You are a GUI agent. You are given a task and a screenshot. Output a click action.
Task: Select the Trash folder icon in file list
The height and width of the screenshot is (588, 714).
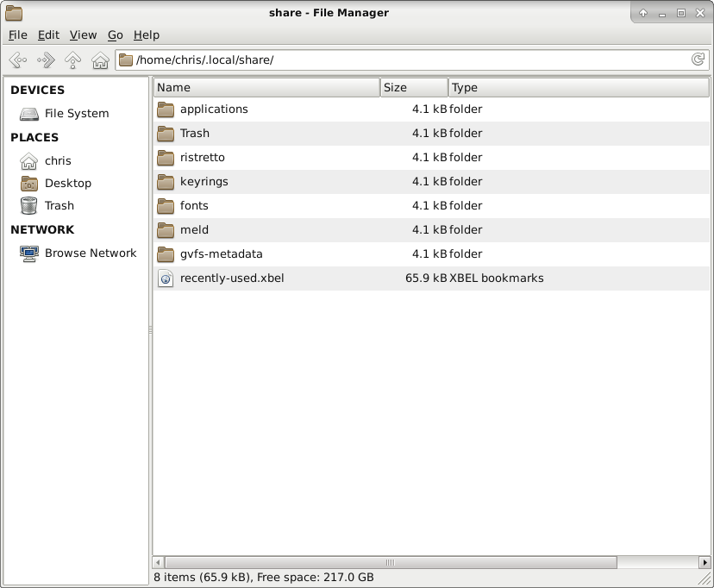pyautogui.click(x=166, y=134)
